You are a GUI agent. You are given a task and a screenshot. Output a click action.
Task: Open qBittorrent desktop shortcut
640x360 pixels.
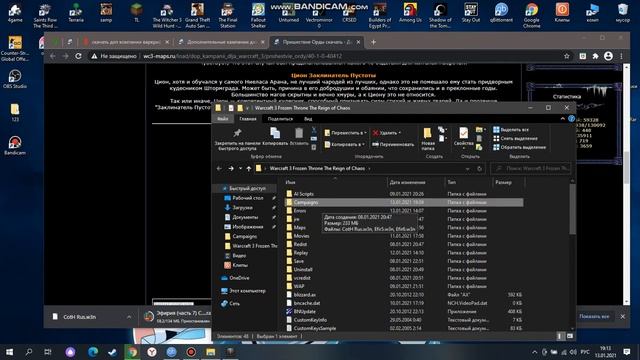501,13
